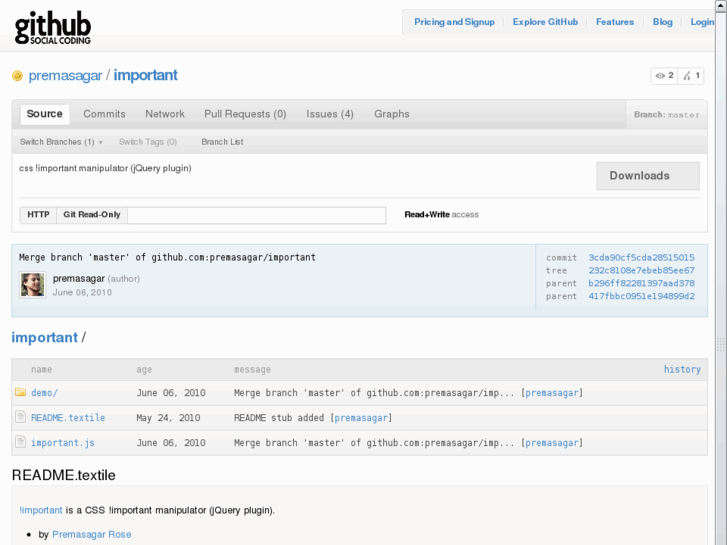The height and width of the screenshot is (545, 727).
Task: Open the Switch Tags dropdown
Action: [x=148, y=142]
